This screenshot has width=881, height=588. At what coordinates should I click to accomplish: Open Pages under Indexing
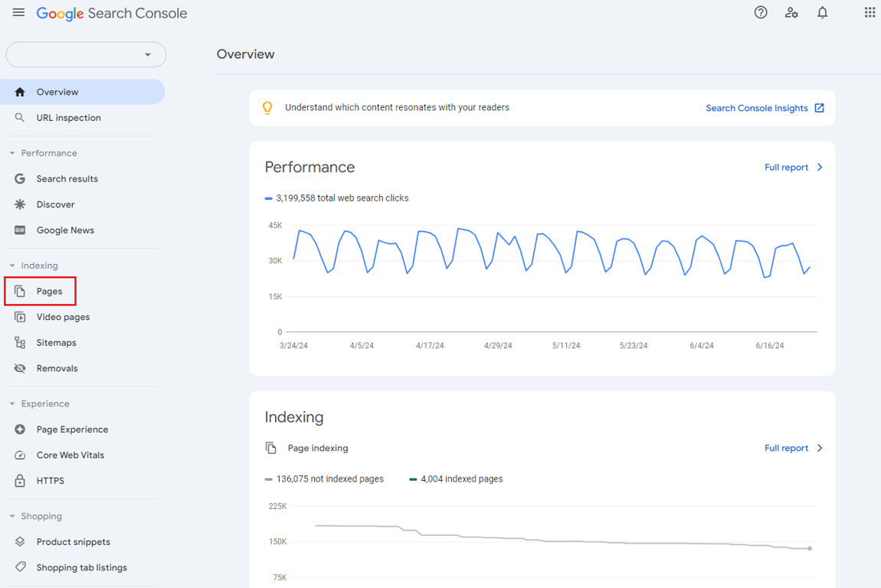[x=49, y=291]
